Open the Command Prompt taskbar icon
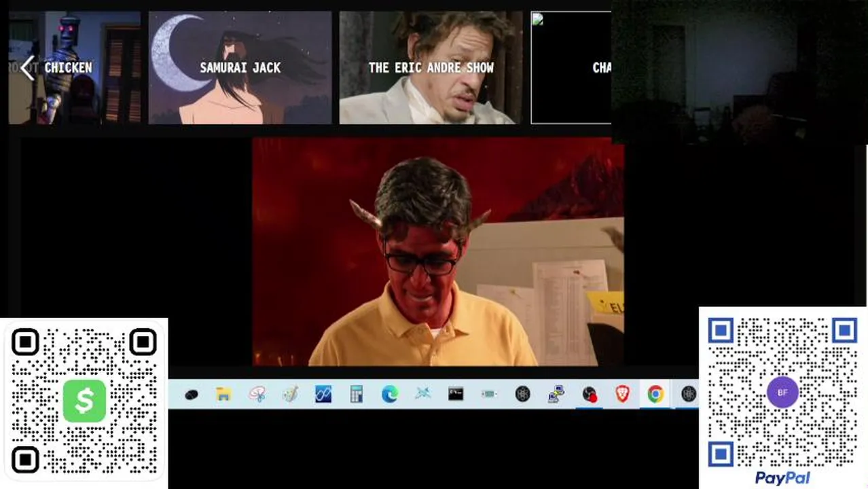The image size is (868, 489). (x=456, y=394)
